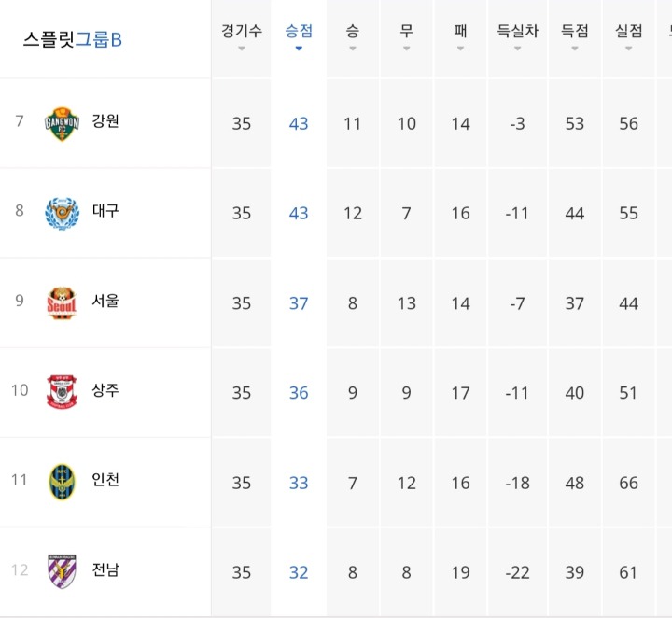Click the Daegu FC team emblem
Image resolution: width=672 pixels, height=618 pixels.
pos(63,214)
